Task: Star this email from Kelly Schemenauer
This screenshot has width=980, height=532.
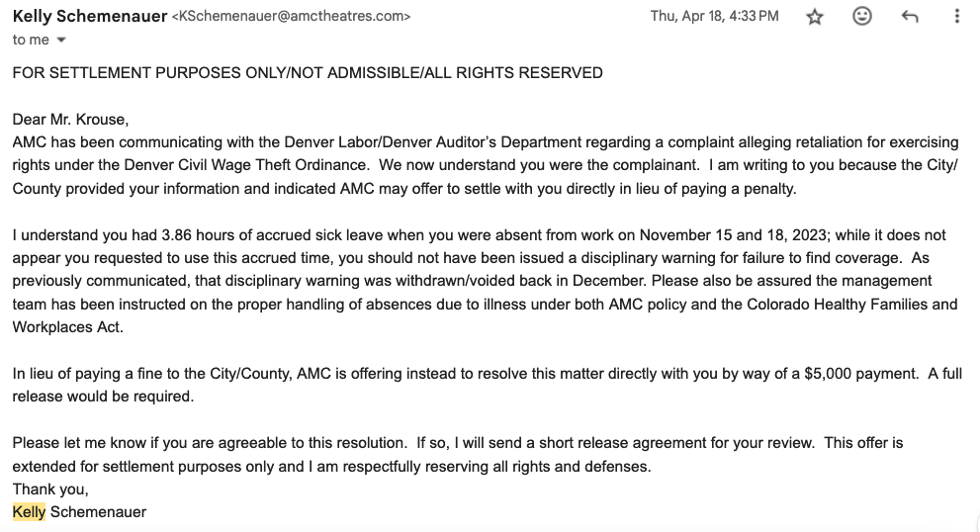Action: click(x=815, y=17)
